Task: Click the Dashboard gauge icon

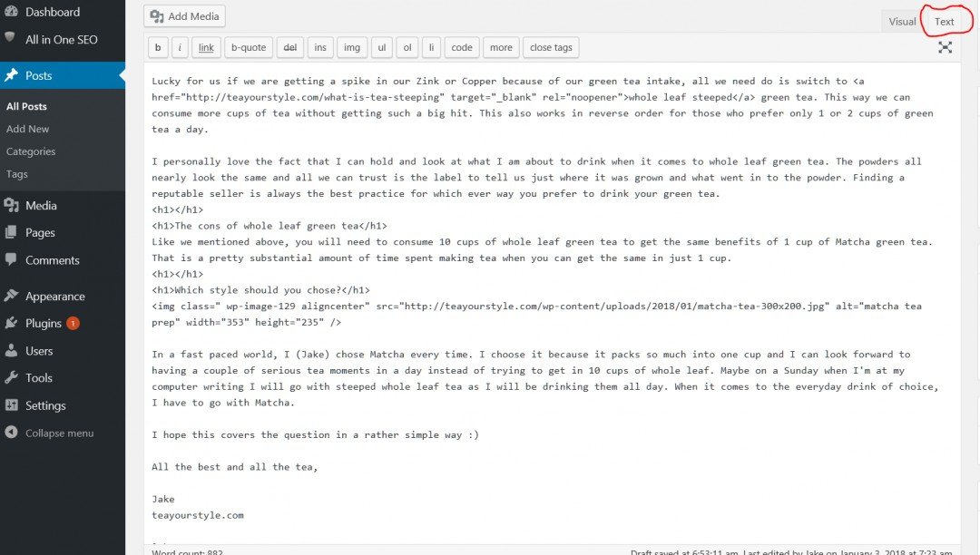Action: pyautogui.click(x=11, y=11)
